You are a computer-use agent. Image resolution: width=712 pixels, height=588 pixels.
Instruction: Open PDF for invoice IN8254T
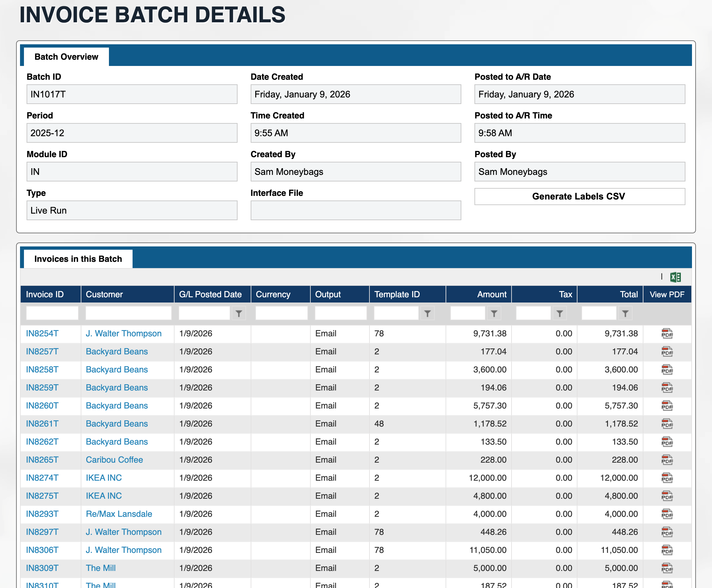pos(667,334)
